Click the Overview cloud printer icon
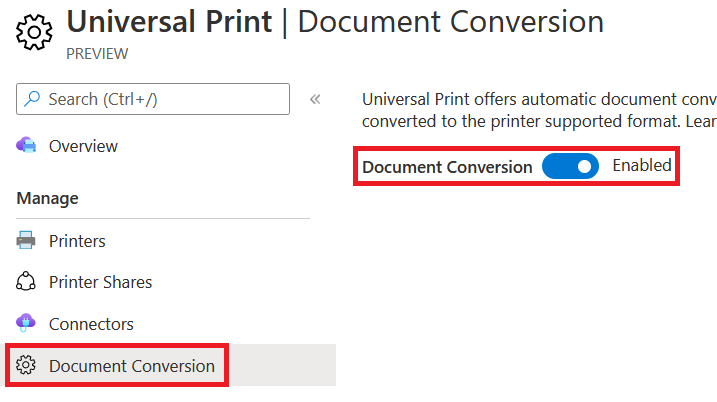Viewport: 717px width, 402px height. click(27, 146)
